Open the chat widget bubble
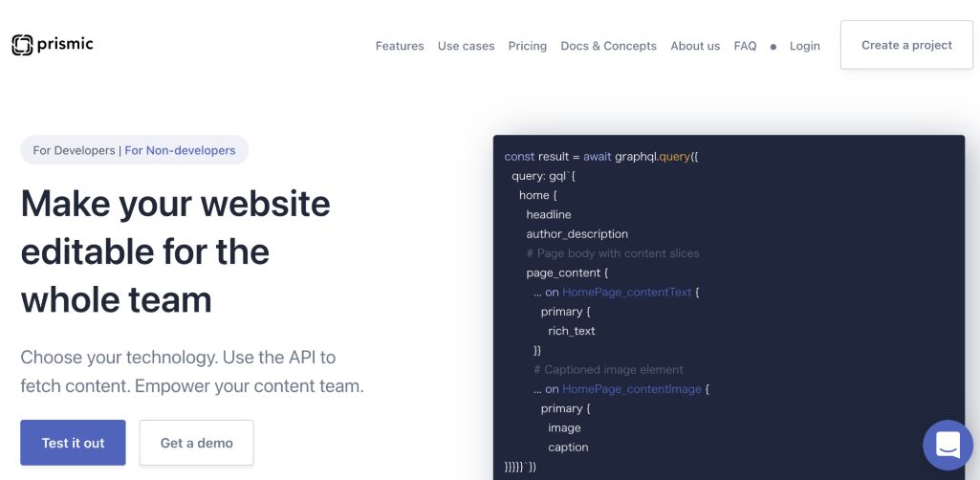Viewport: 980px width, 480px height. point(947,445)
